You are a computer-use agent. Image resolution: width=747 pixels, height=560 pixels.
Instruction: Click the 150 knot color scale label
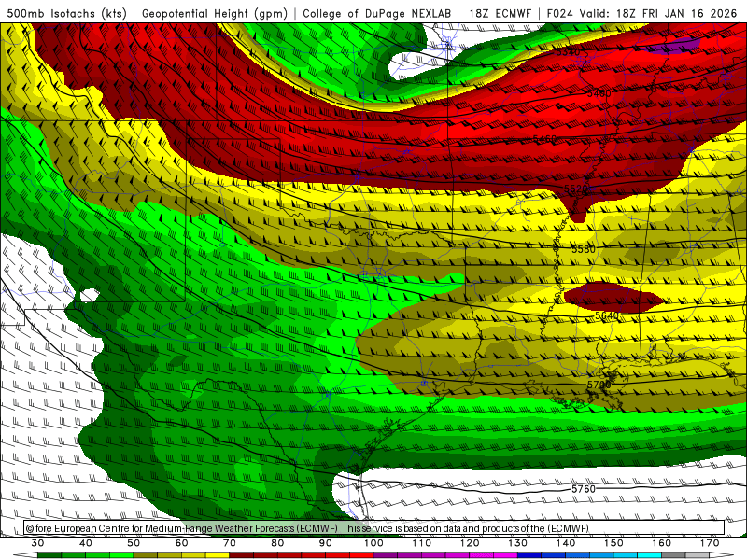[614, 543]
